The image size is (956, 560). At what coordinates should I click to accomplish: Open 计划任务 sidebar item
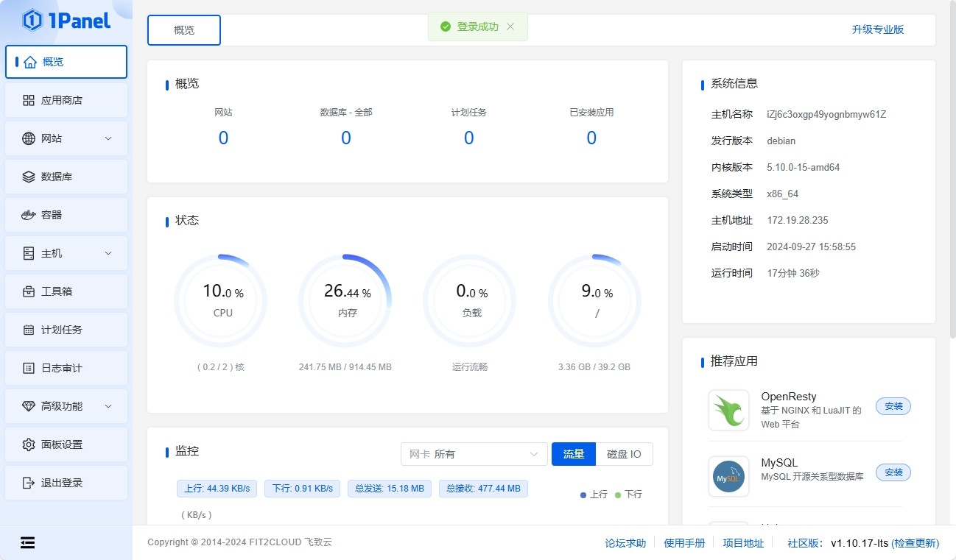click(66, 330)
